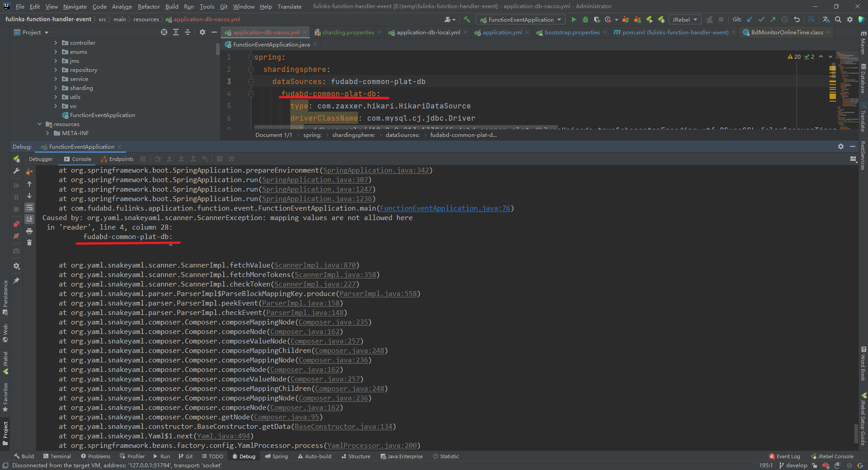Commit changes with the green checkmark icon
The width and height of the screenshot is (868, 470).
coord(761,19)
